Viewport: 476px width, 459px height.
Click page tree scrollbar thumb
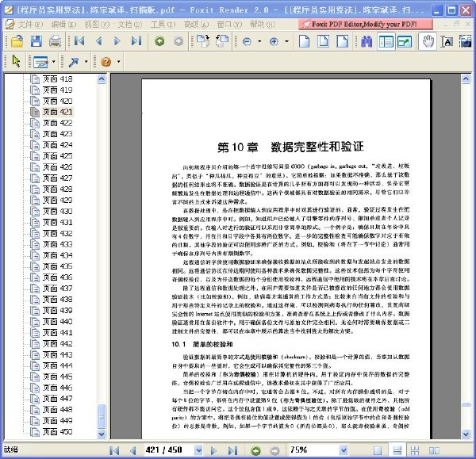click(102, 416)
